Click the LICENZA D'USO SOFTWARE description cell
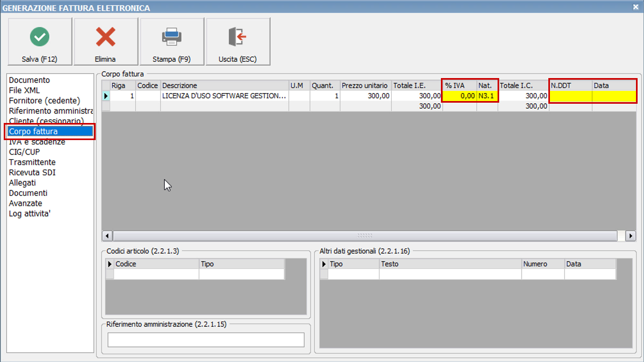 224,96
